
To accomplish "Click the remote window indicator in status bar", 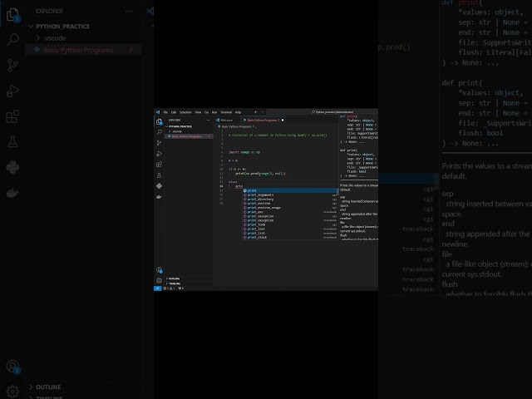I will pos(157,288).
